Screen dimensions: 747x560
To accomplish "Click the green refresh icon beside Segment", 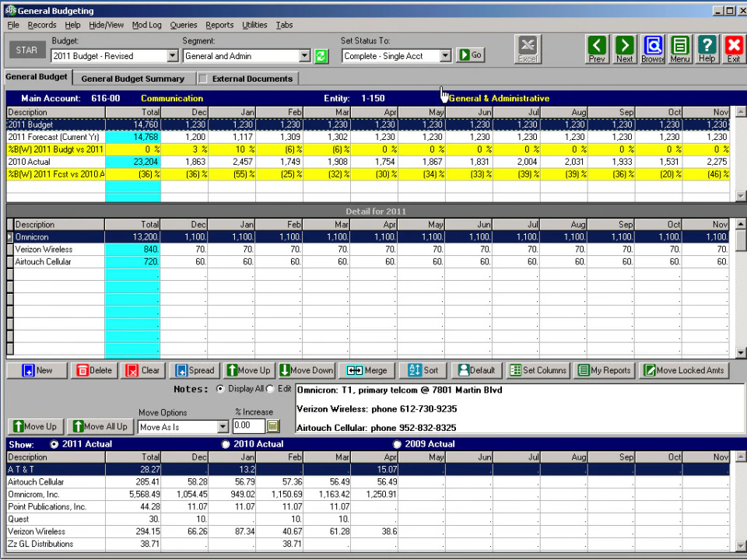I will pyautogui.click(x=321, y=55).
